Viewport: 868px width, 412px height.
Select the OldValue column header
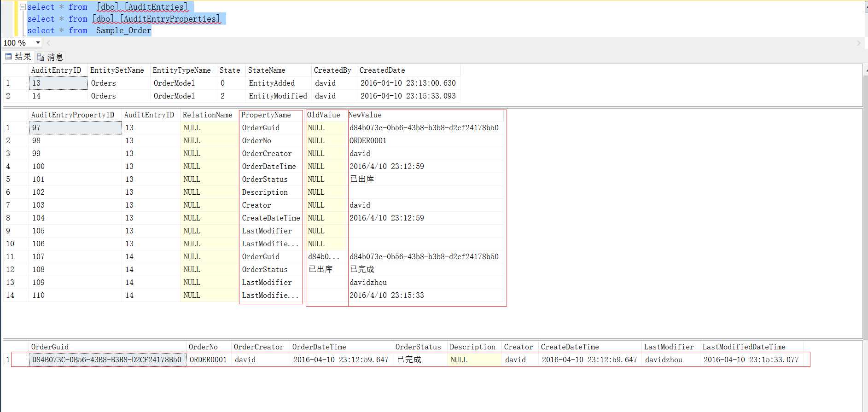(326, 115)
